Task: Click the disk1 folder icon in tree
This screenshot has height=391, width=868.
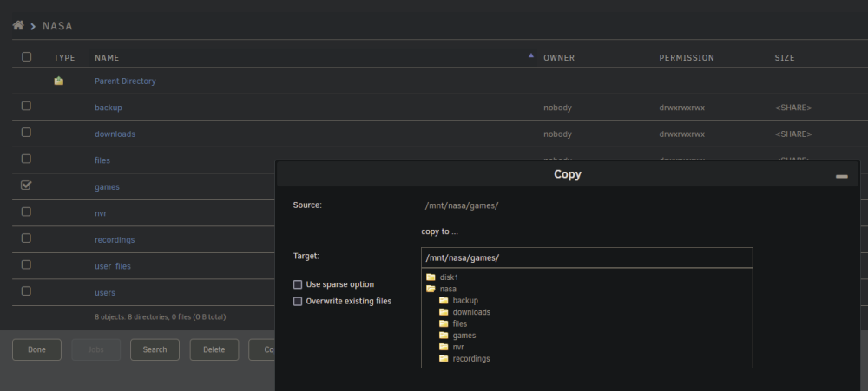Action: coord(431,277)
